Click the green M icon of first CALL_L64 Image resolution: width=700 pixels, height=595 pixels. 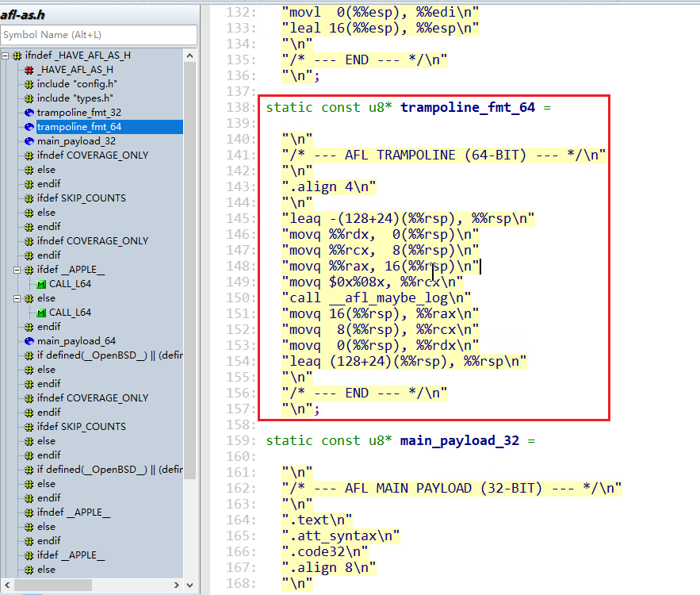[41, 285]
